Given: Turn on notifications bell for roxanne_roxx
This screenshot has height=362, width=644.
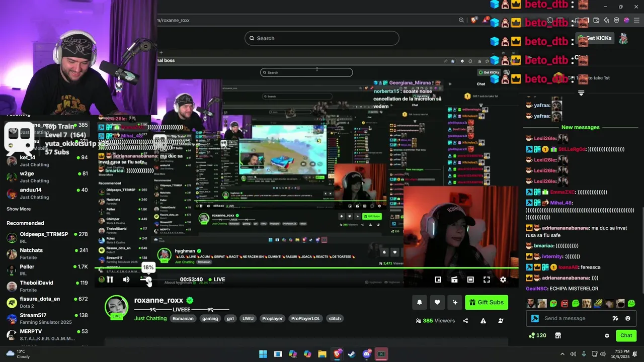Looking at the screenshot, I should 420,302.
